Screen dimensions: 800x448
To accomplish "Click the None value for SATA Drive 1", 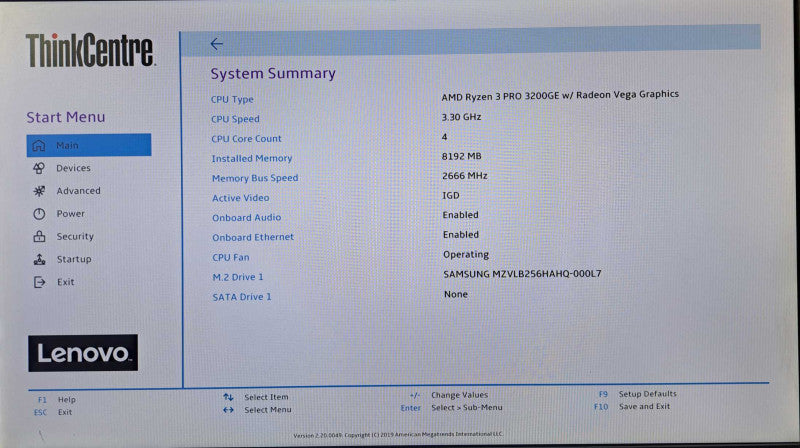I will click(x=456, y=294).
